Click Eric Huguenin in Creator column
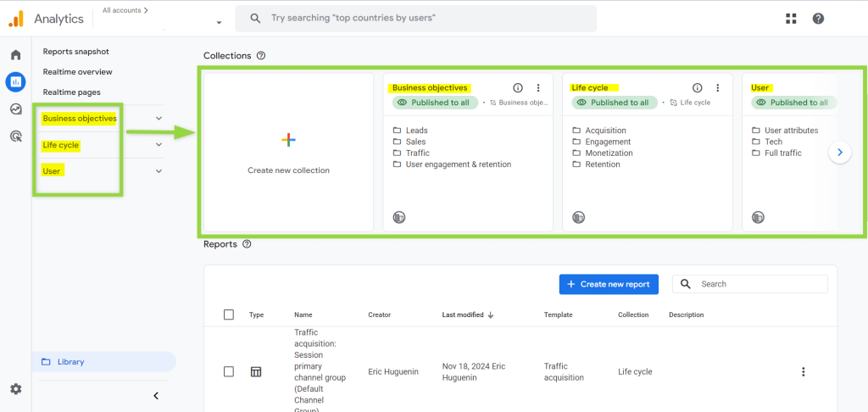 395,372
